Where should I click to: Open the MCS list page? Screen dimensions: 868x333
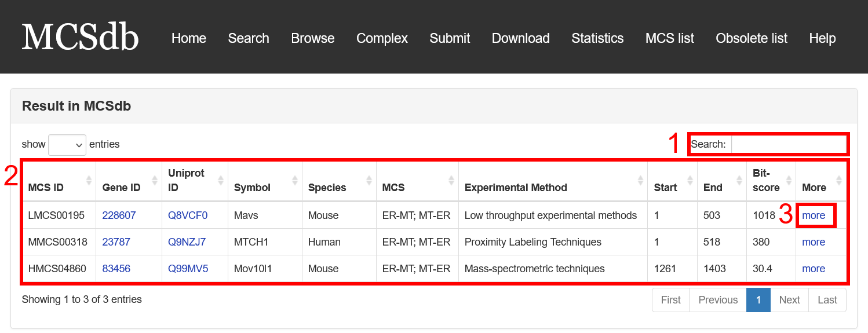670,38
